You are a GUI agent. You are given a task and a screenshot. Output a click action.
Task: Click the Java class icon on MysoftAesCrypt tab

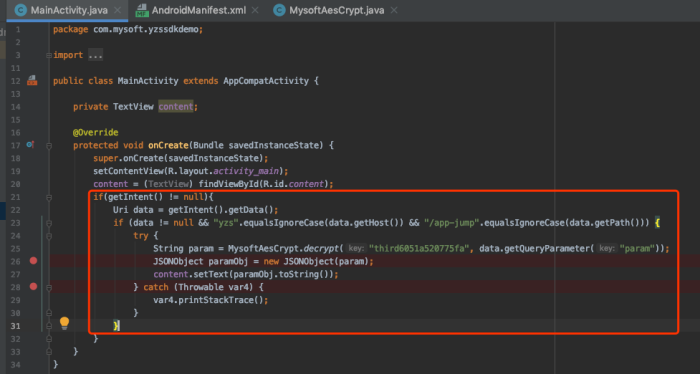(x=279, y=10)
